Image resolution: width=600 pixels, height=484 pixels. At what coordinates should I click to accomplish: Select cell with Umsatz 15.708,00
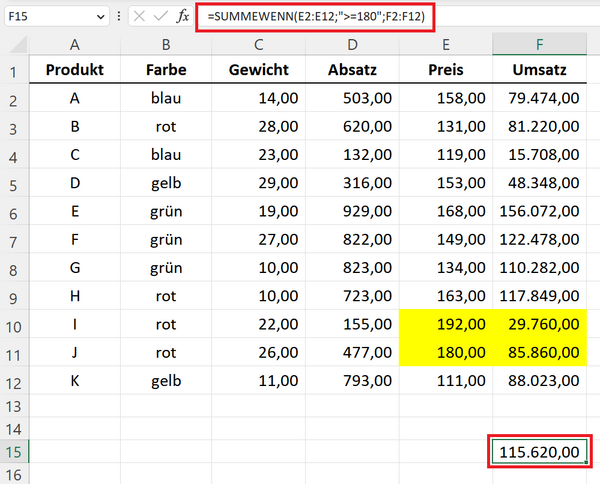pyautogui.click(x=540, y=155)
